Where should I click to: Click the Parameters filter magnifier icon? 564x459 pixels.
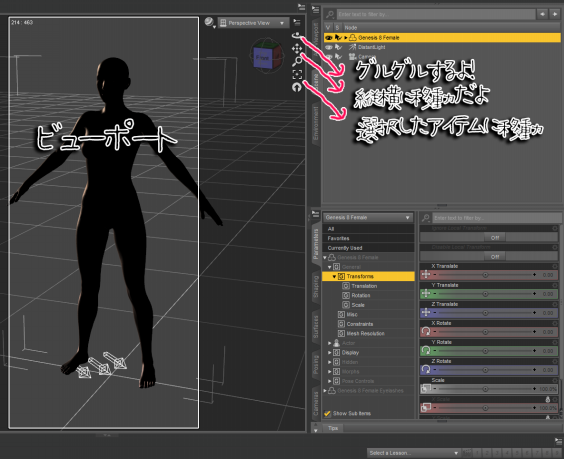click(426, 218)
